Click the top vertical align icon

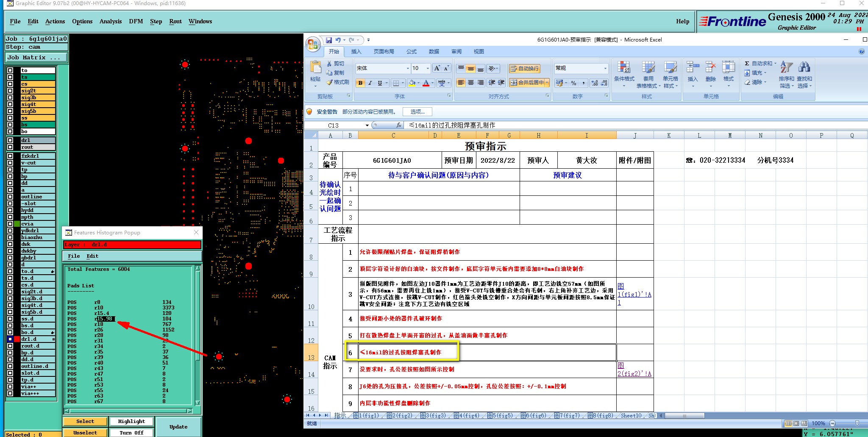pos(461,68)
